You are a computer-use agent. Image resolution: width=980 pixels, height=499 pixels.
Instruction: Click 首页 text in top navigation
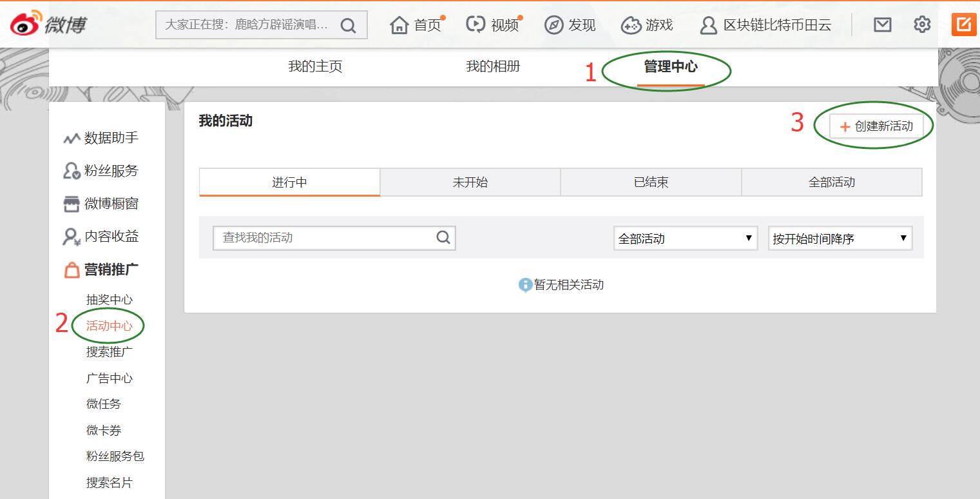pos(427,25)
